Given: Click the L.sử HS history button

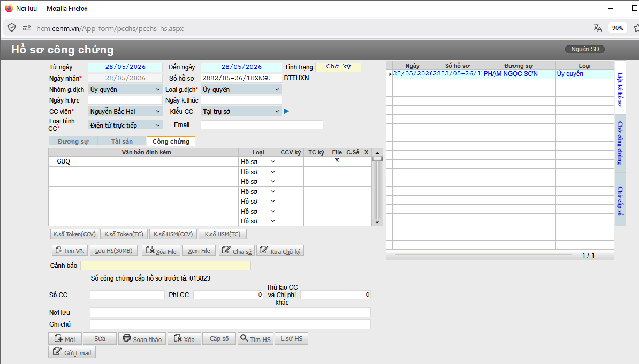Looking at the screenshot, I should (291, 339).
